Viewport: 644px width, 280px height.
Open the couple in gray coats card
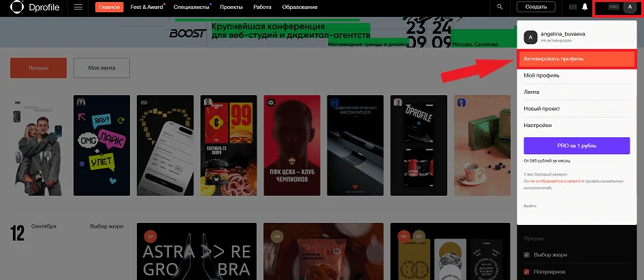pos(38,145)
